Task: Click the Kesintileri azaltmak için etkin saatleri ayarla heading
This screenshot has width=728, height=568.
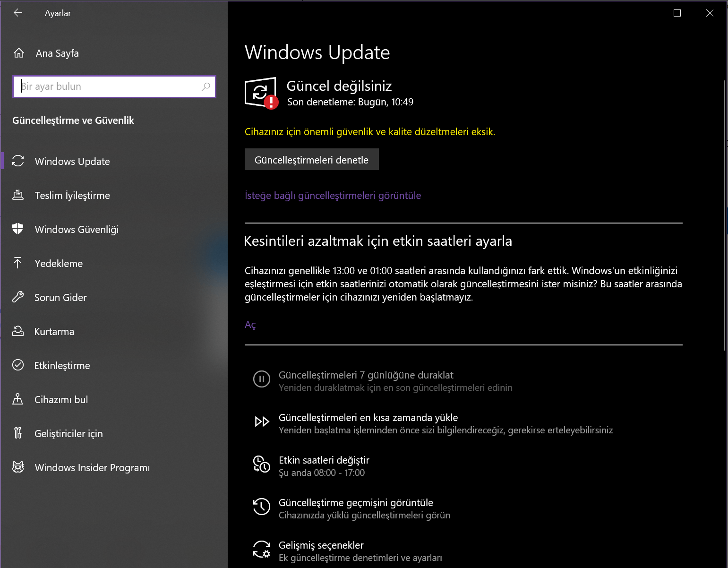Action: point(378,241)
